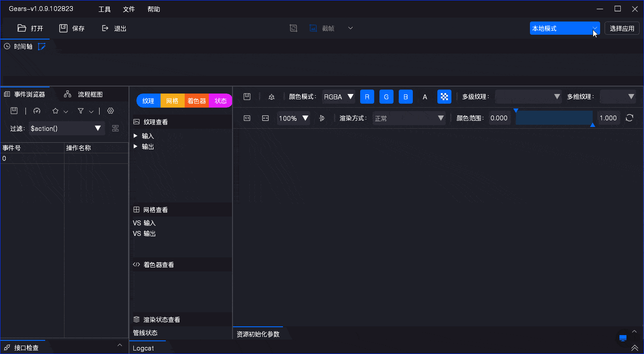Viewport: 644px width, 354px height.
Task: Open event browser settings gear icon
Action: point(111,111)
